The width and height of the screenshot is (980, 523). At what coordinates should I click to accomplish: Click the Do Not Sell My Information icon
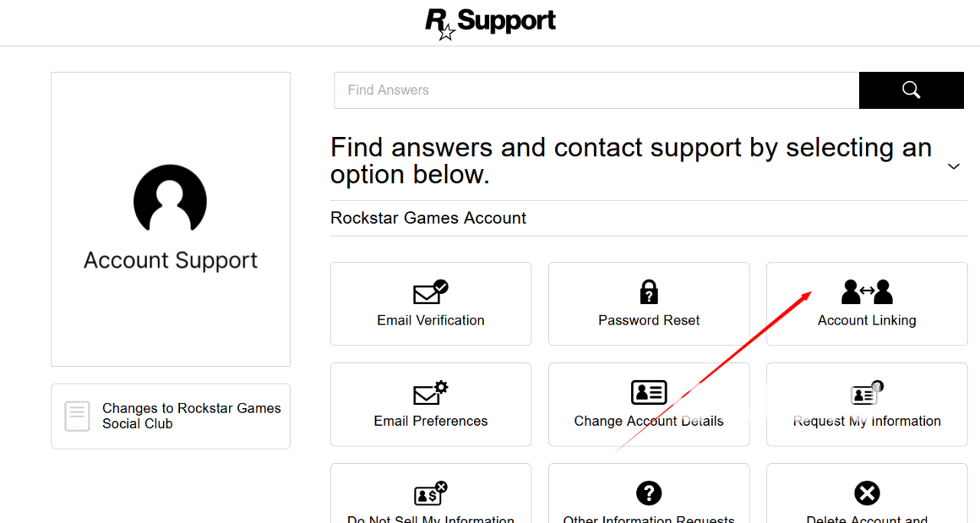(x=430, y=493)
